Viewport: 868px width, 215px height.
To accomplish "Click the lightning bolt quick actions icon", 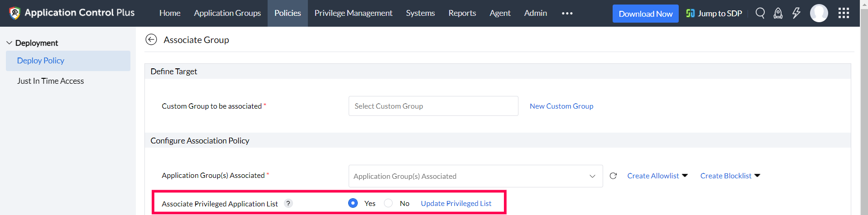I will 796,13.
